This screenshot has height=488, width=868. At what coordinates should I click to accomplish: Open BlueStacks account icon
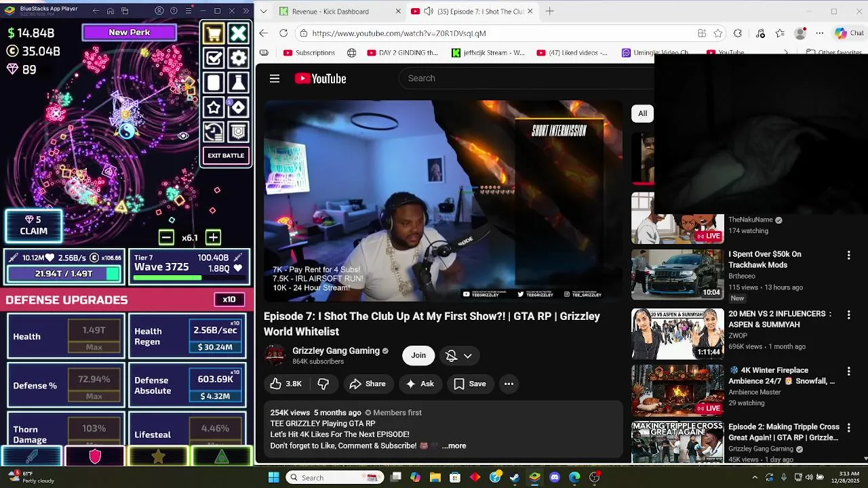(x=159, y=11)
